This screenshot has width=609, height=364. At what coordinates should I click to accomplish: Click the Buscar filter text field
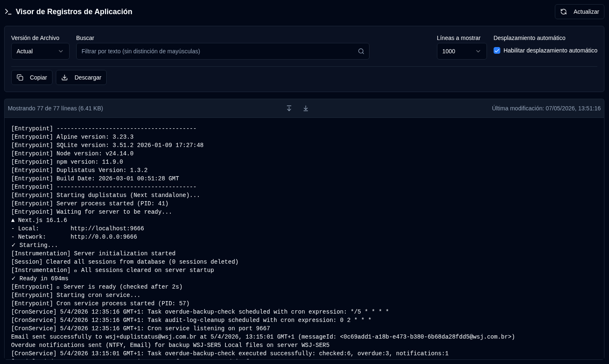pyautogui.click(x=222, y=51)
